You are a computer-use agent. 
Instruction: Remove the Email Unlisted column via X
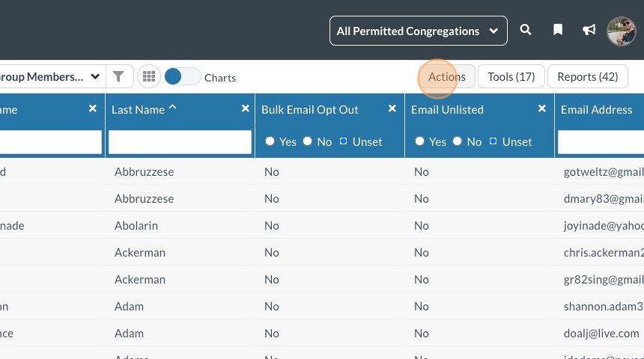pyautogui.click(x=541, y=108)
